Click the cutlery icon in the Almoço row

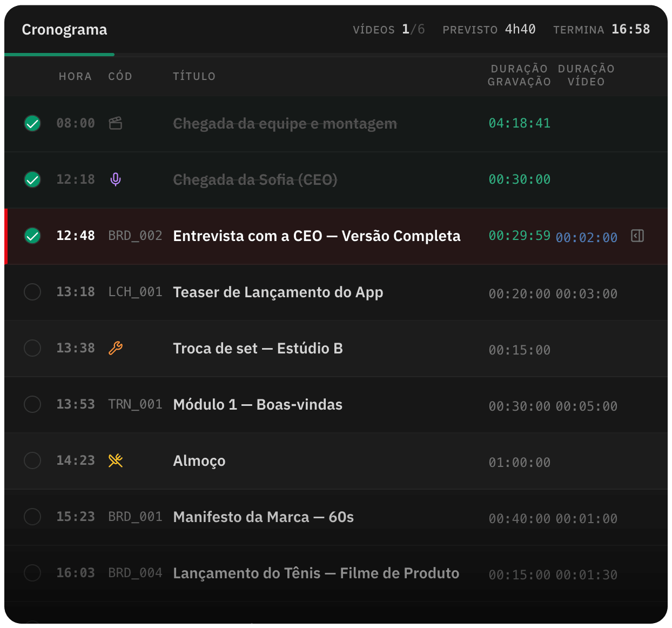[116, 460]
